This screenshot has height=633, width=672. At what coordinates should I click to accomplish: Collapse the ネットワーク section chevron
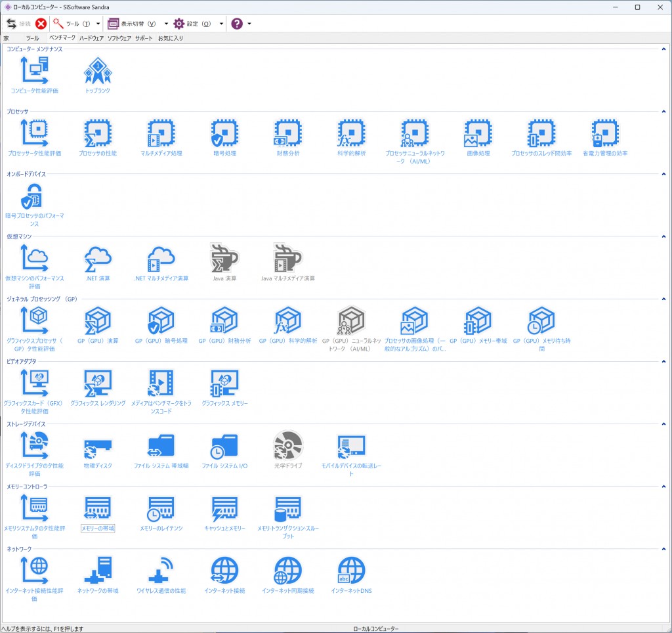tap(663, 549)
